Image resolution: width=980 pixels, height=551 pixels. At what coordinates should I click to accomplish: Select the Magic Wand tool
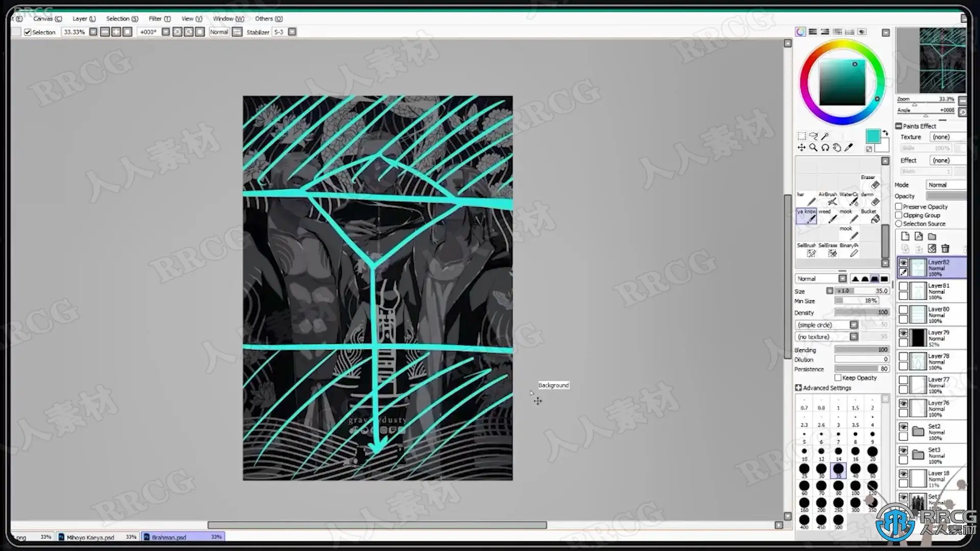click(x=825, y=136)
